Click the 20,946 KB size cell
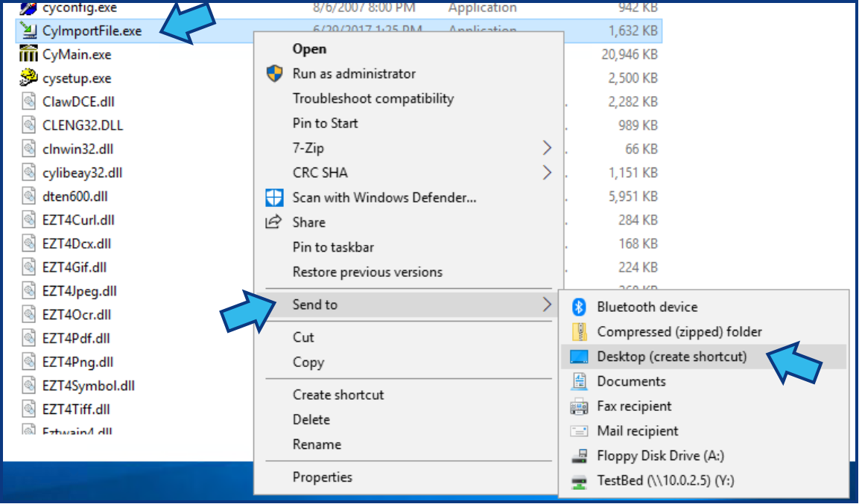859x504 pixels. tap(630, 54)
